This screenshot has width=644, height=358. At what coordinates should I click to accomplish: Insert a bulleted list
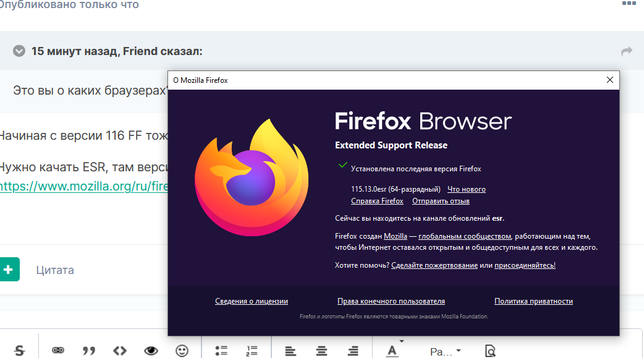221,351
